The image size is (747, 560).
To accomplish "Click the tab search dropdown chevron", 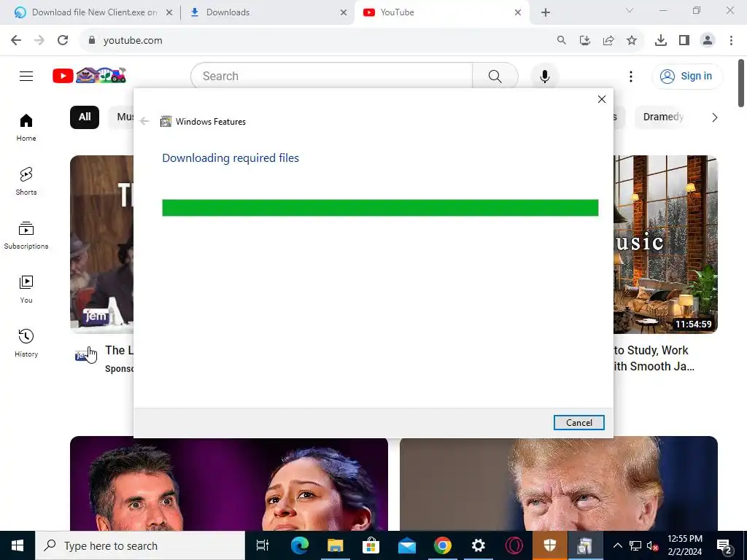I will click(x=630, y=10).
